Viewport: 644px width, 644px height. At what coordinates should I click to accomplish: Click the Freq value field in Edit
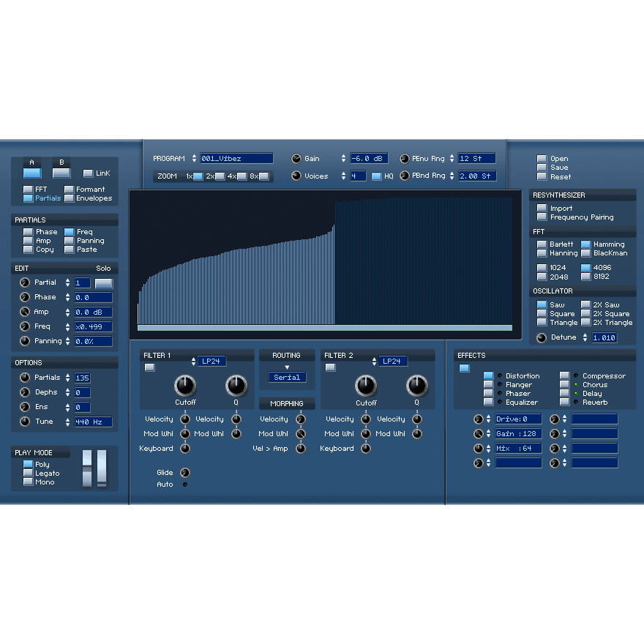tap(93, 326)
